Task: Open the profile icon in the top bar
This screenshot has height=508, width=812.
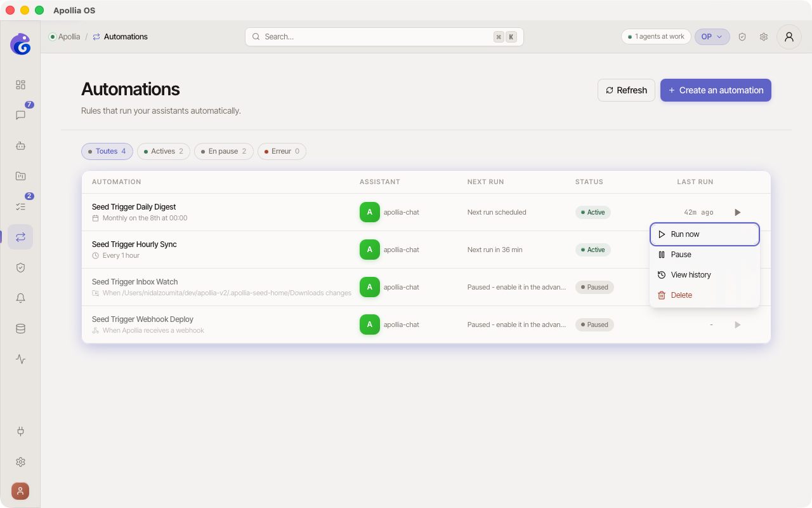Action: pos(789,37)
